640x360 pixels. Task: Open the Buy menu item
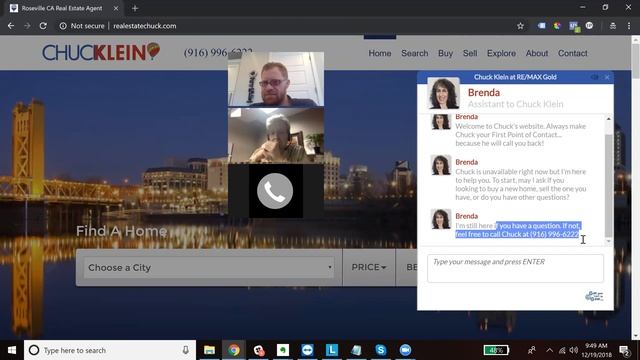coord(445,53)
